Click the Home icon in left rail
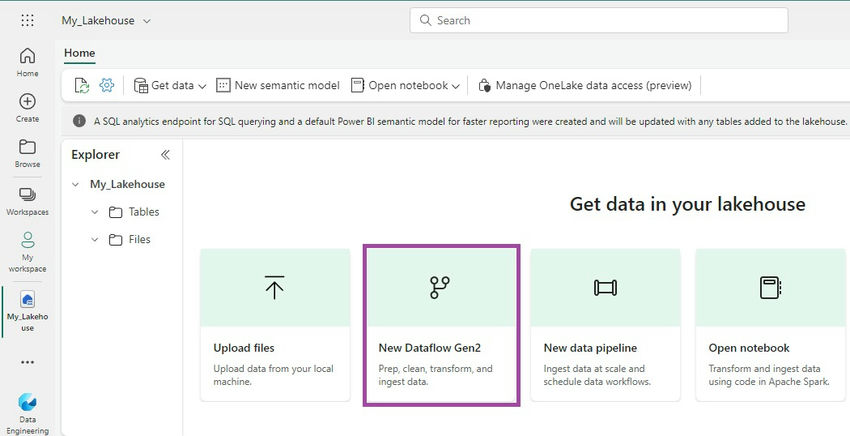Image resolution: width=850 pixels, height=436 pixels. click(x=27, y=56)
